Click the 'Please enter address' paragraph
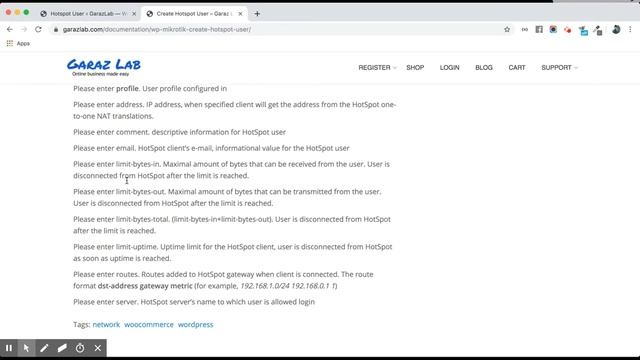The height and width of the screenshot is (360, 640). [235, 110]
